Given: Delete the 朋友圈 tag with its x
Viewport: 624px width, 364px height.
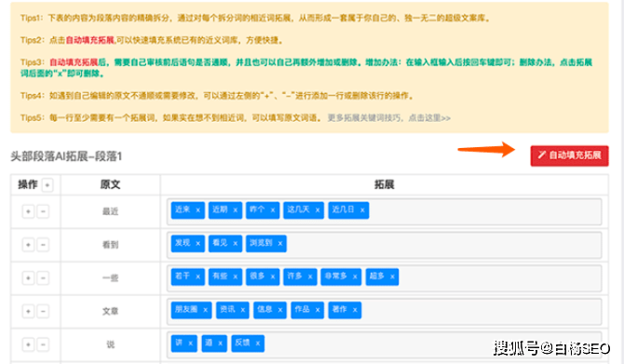Looking at the screenshot, I should [205, 310].
